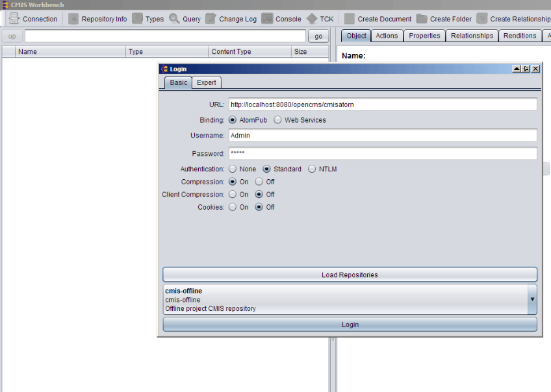This screenshot has width=551, height=392.
Task: Choose NTLM authentication
Action: (312, 169)
